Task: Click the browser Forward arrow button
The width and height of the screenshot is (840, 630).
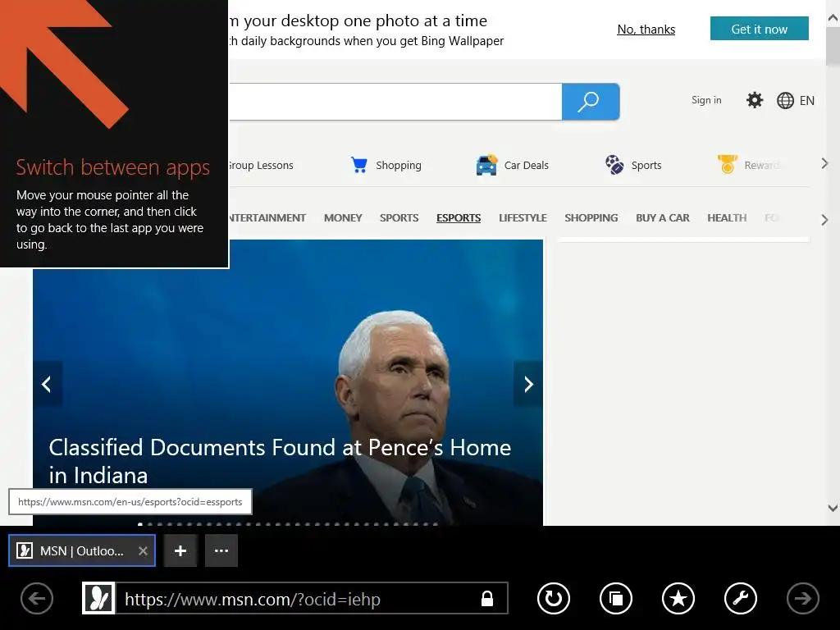Action: pos(802,598)
